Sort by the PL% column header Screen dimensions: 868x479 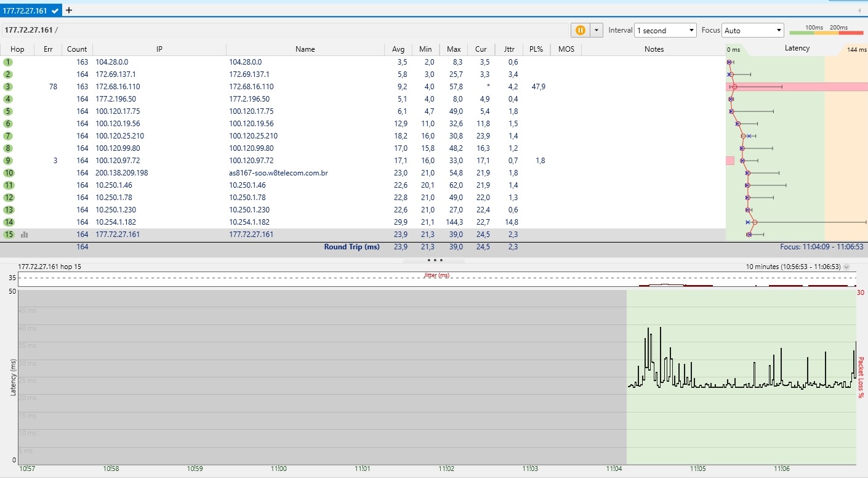[535, 49]
